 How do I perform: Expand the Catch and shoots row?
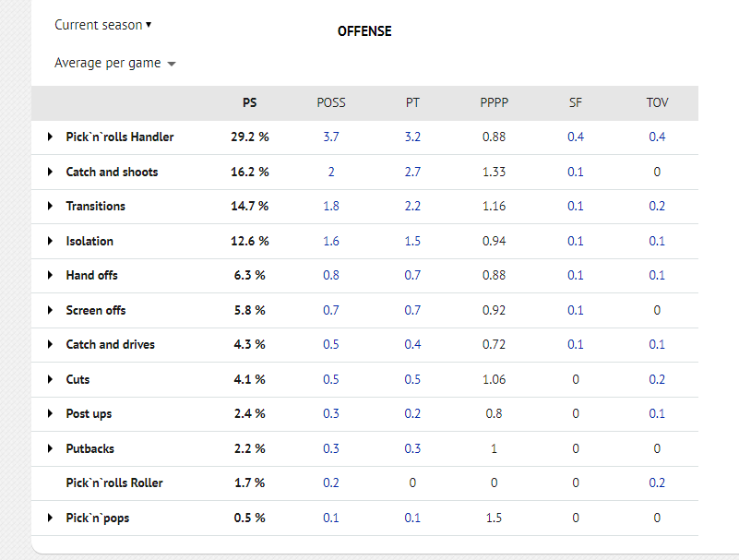tap(50, 172)
